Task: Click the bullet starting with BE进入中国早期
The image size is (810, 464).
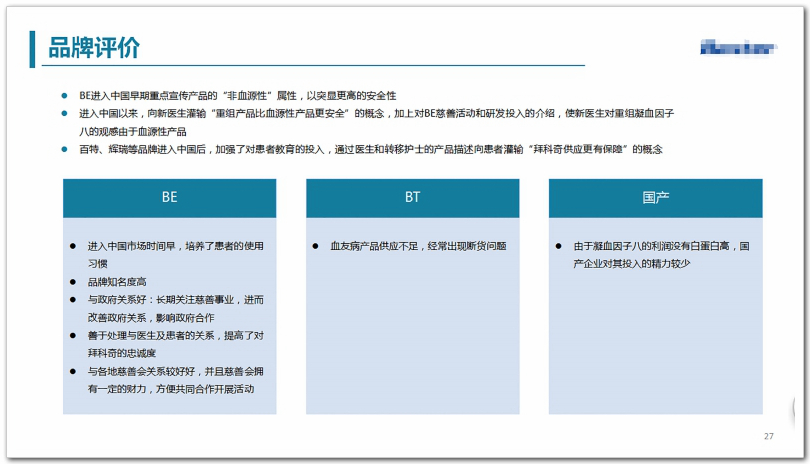Action: point(238,96)
